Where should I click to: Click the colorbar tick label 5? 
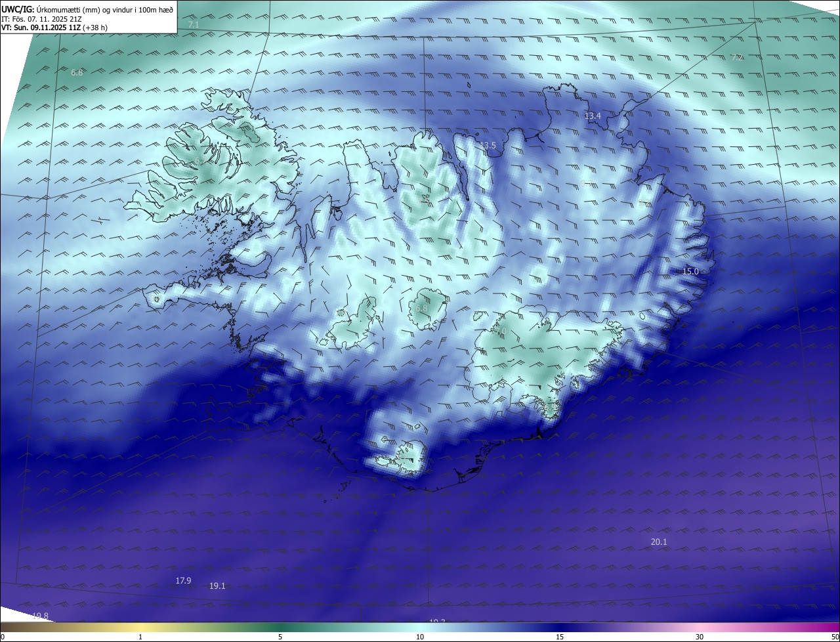coord(280,637)
